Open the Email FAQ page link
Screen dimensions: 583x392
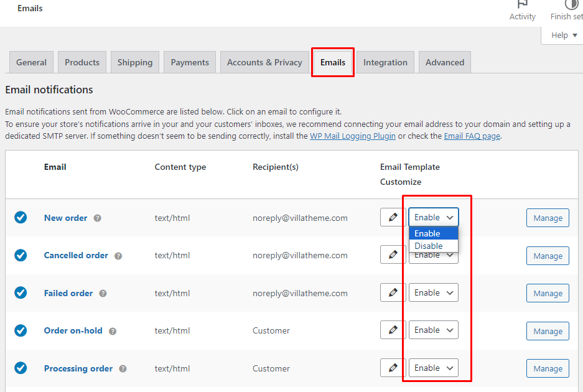[472, 136]
